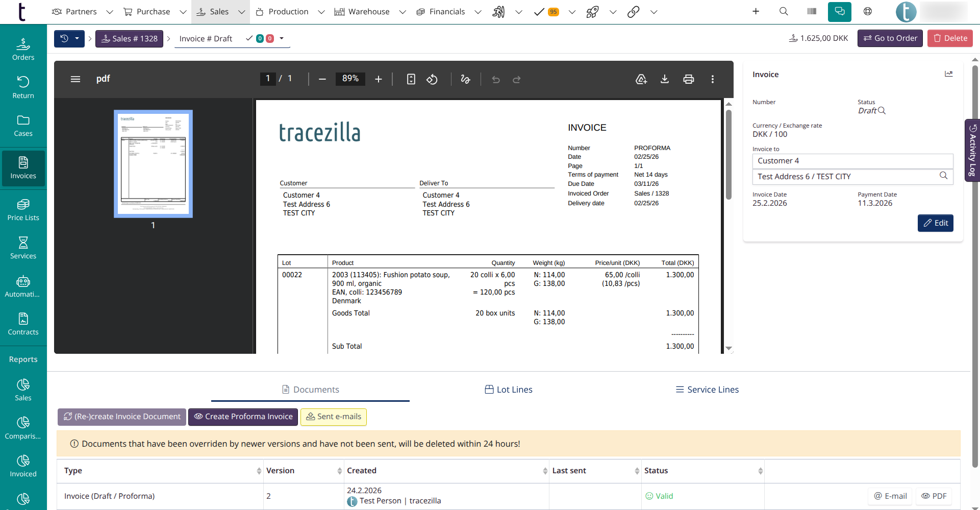Select Price Lists in the left sidebar
This screenshot has height=510, width=980.
tap(23, 208)
